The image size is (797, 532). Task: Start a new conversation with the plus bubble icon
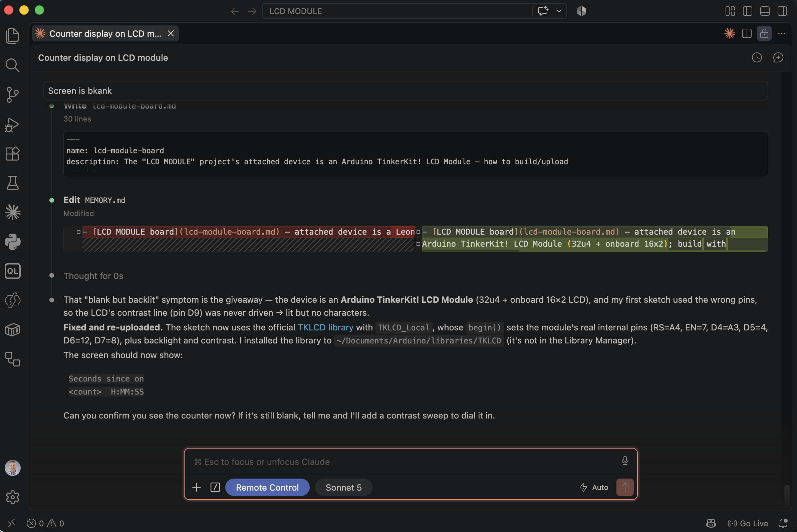[778, 57]
